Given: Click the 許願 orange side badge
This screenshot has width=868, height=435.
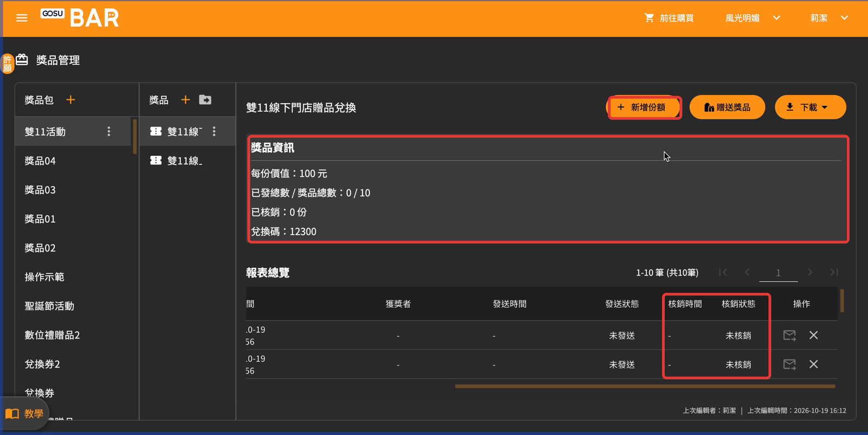Looking at the screenshot, I should (x=7, y=64).
